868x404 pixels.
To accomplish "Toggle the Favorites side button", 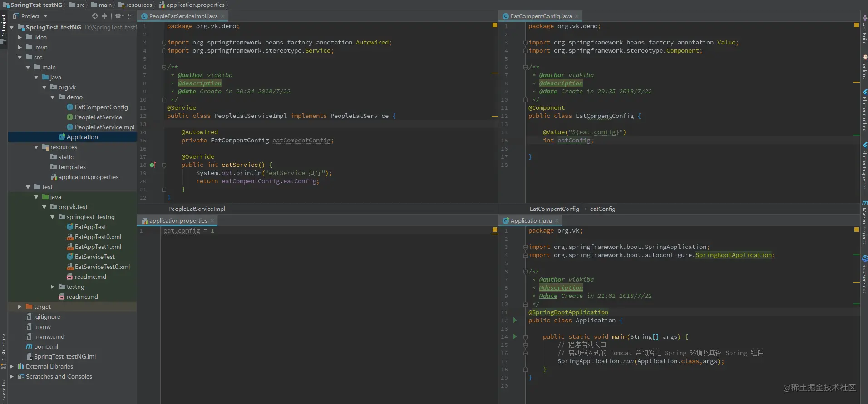I will (4, 390).
